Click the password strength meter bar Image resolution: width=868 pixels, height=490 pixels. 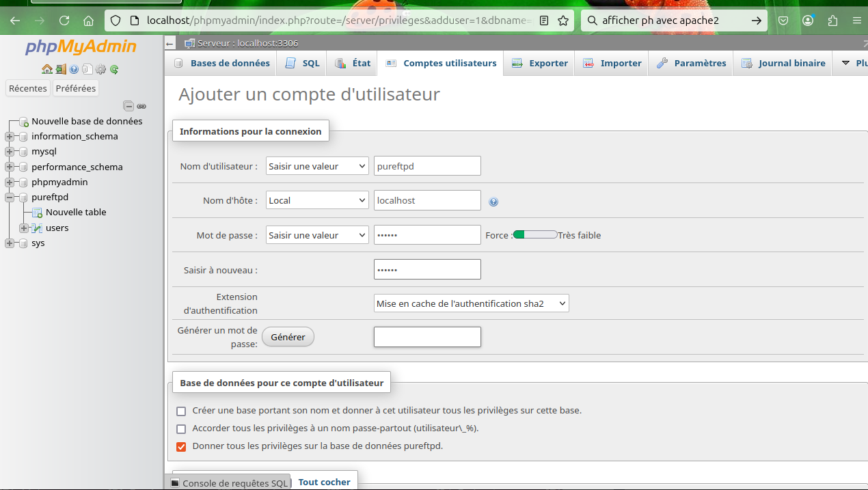[535, 235]
